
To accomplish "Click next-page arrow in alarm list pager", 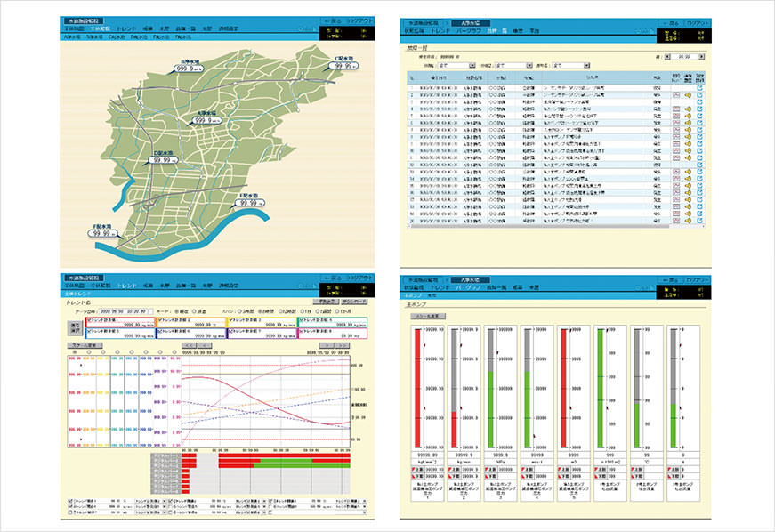I will [701, 57].
